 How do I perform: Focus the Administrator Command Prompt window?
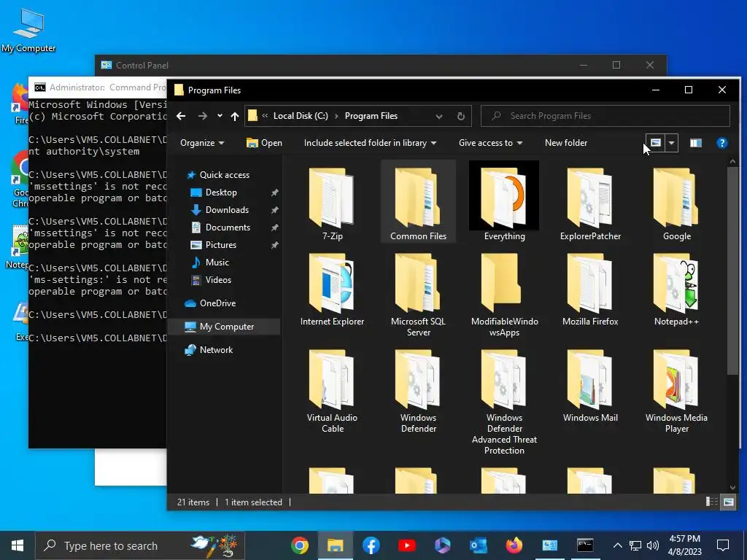98,87
